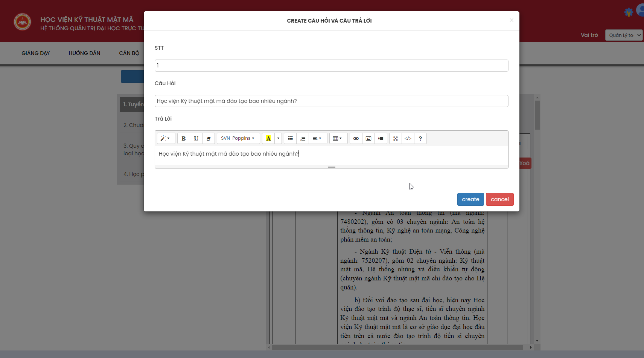Toggle bold formatting in editor
This screenshot has width=644, height=358.
point(184,138)
